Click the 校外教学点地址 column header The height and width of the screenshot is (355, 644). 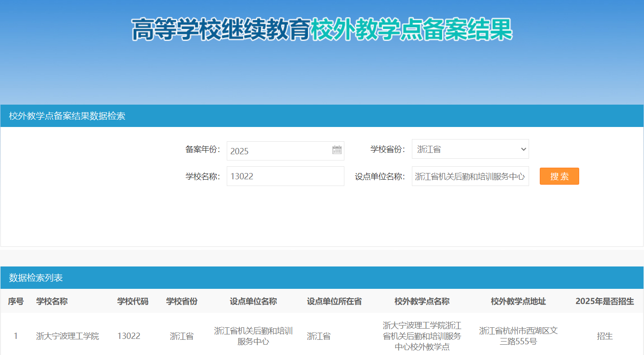(x=518, y=301)
